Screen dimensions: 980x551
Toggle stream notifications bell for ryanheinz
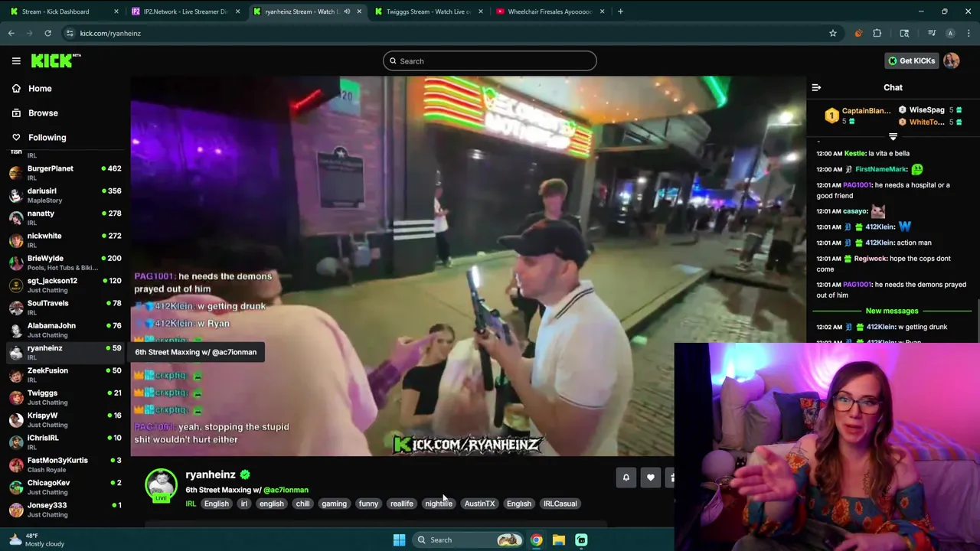click(626, 478)
